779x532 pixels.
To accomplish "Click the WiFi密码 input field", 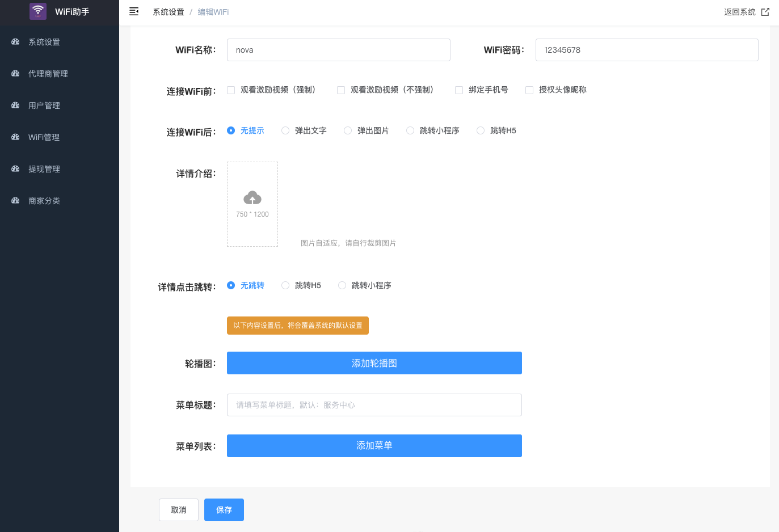I will tap(647, 50).
